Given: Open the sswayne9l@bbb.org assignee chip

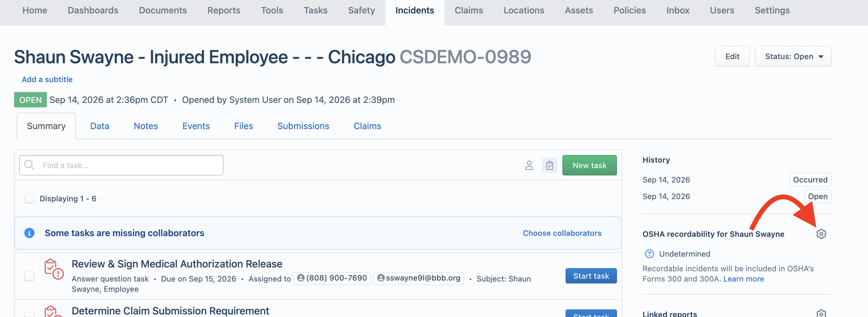Looking at the screenshot, I should coord(418,278).
